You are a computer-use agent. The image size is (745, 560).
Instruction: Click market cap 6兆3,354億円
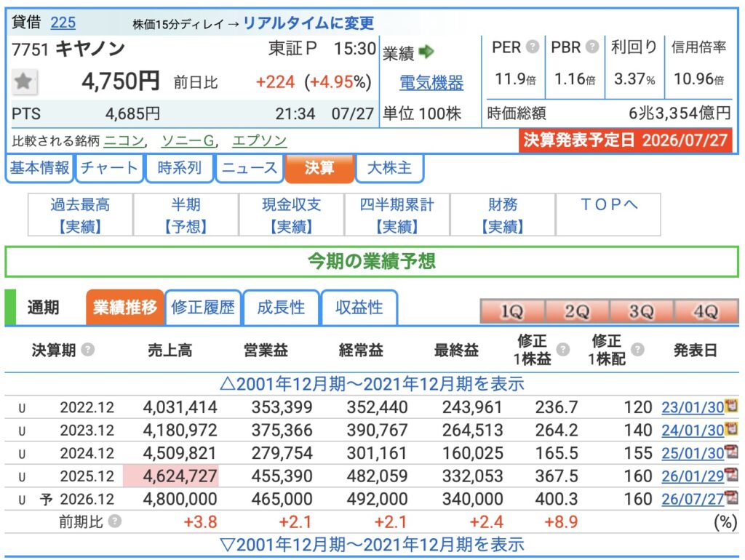click(x=679, y=113)
